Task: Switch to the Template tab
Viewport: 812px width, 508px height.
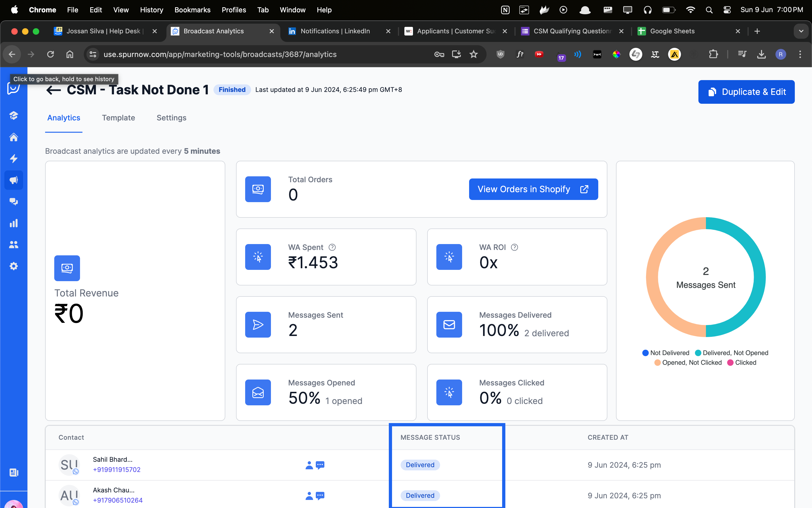Action: [x=118, y=118]
